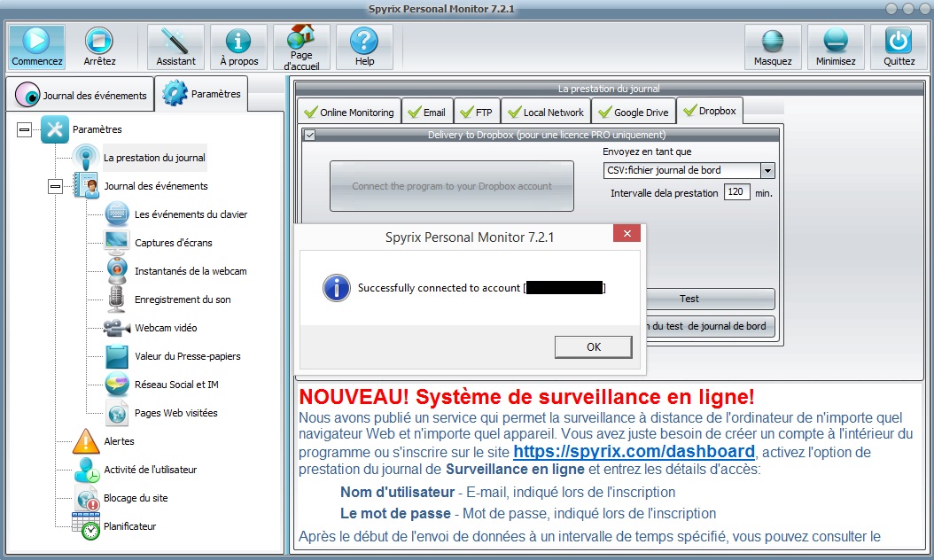Click the Valeur du Presse-papiers clipboard icon
The image size is (934, 560).
point(117,356)
